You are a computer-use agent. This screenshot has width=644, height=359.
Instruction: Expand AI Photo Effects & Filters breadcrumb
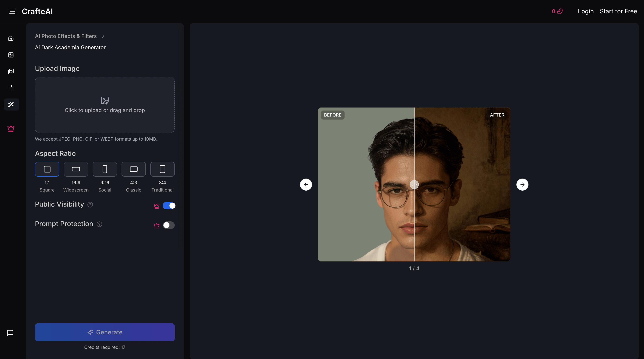coord(66,36)
